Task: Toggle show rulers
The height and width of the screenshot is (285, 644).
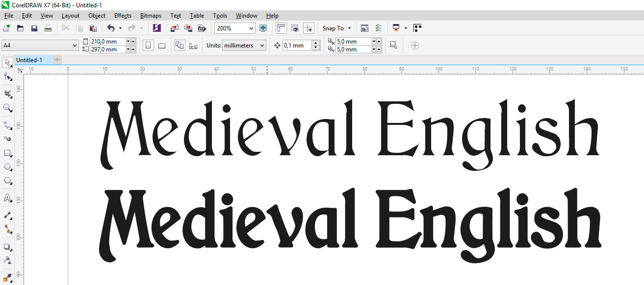Action: pos(281,28)
